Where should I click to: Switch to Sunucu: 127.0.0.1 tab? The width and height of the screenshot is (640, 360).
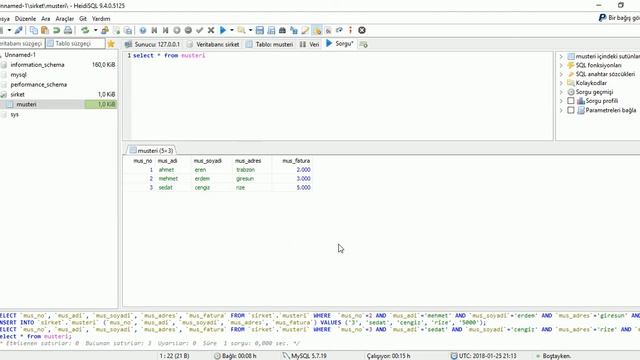[x=152, y=44]
